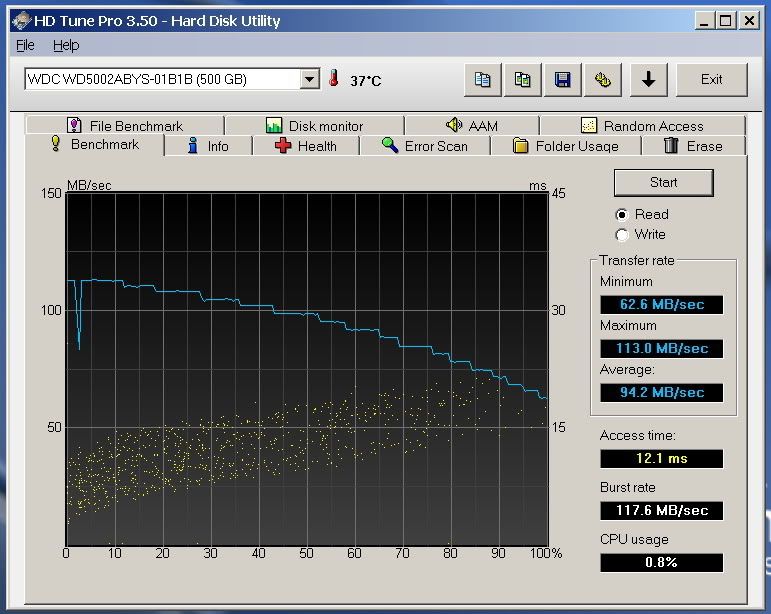Open the Folder Usage tab
This screenshot has width=771, height=614.
pyautogui.click(x=565, y=146)
